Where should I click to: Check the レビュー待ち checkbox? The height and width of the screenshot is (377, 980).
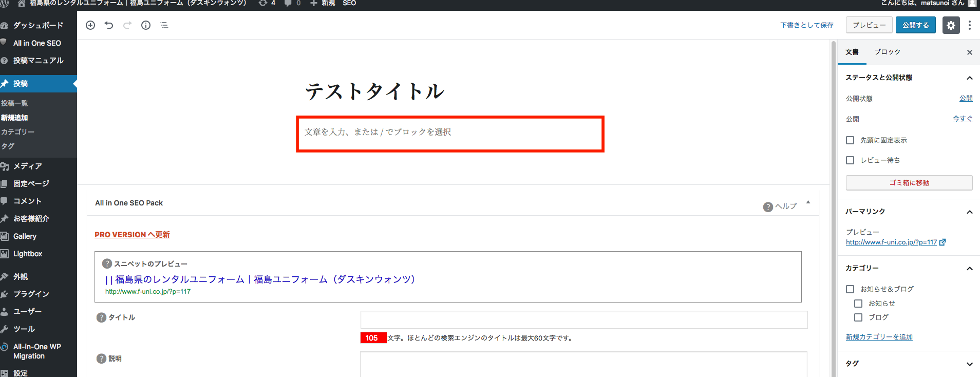(x=850, y=160)
